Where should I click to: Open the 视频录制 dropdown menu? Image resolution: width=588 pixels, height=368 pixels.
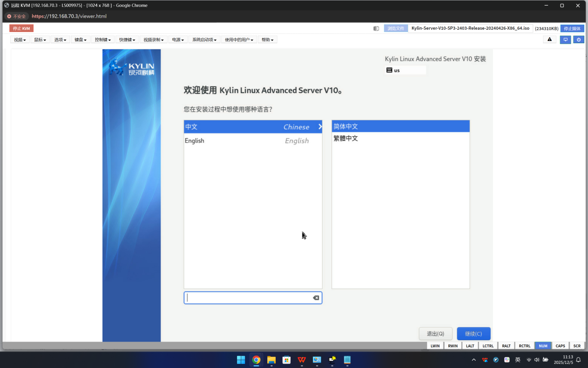pos(154,40)
